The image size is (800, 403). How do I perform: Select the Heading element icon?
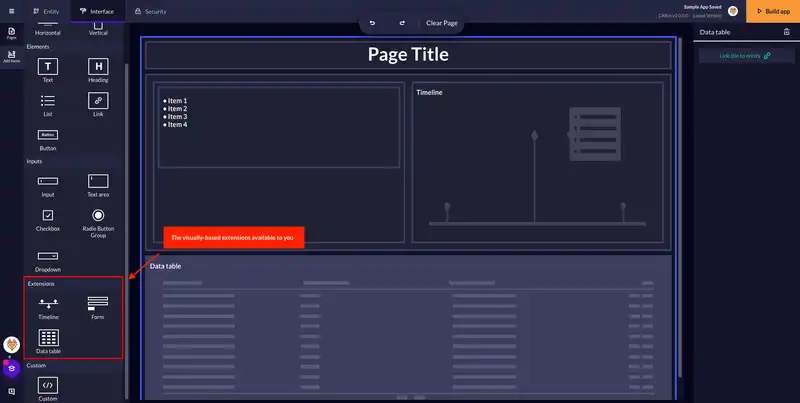click(x=98, y=66)
